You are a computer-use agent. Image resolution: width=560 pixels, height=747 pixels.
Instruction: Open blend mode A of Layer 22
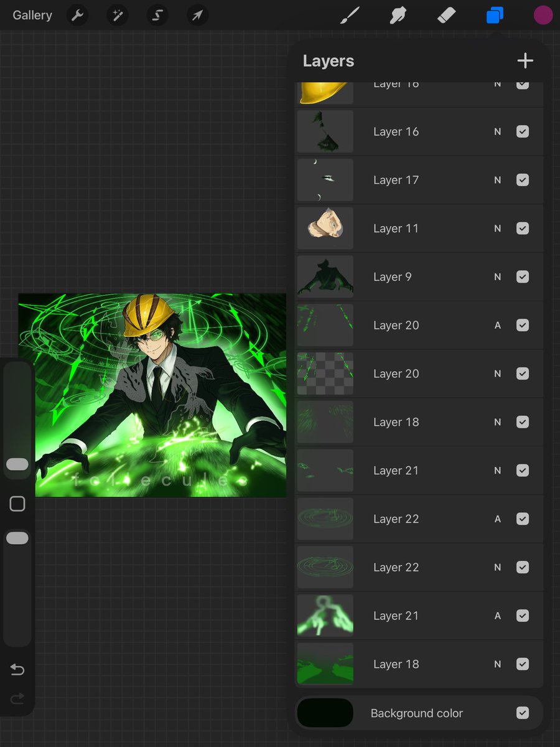pyautogui.click(x=497, y=519)
